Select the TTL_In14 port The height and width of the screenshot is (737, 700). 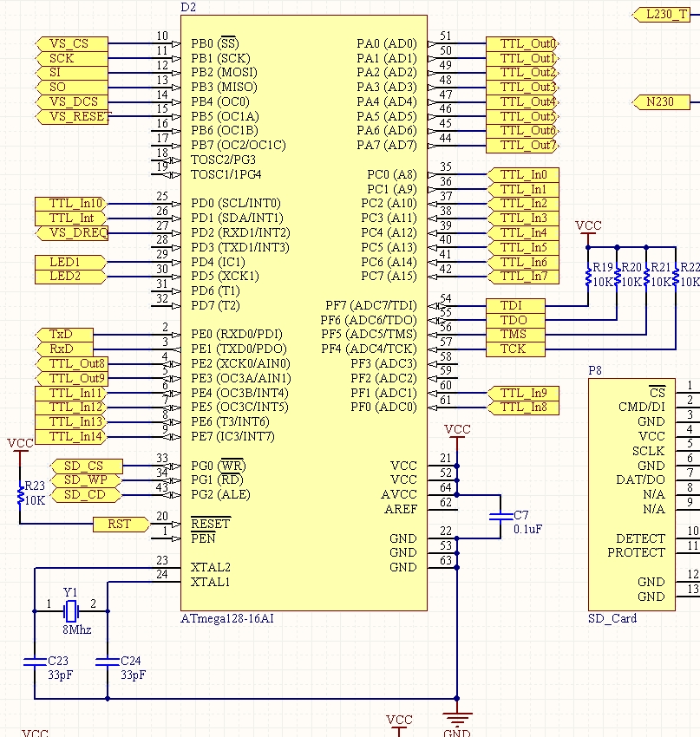(71, 436)
